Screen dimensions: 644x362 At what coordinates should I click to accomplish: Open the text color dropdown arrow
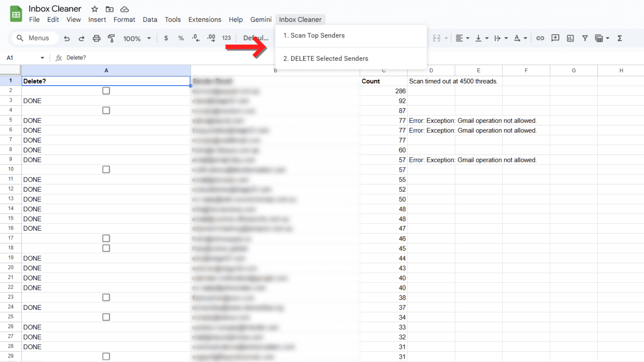tap(525, 38)
